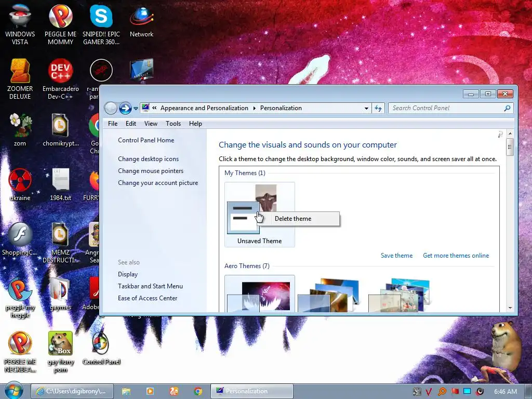Image resolution: width=532 pixels, height=399 pixels.
Task: Open Taskbar and Start Menu link
Action: point(150,286)
